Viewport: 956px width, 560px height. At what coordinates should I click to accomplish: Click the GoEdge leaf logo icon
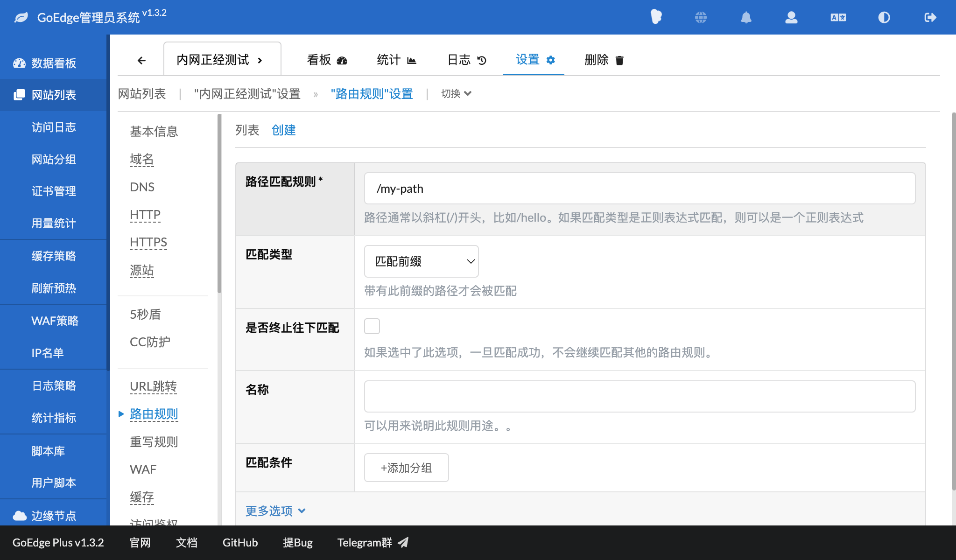21,18
